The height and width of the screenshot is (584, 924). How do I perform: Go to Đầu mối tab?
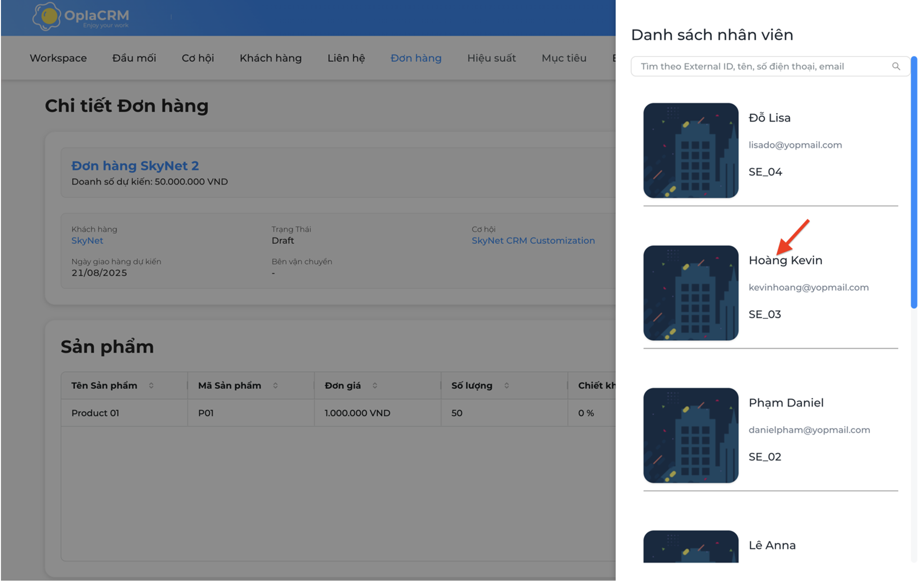[x=135, y=58]
